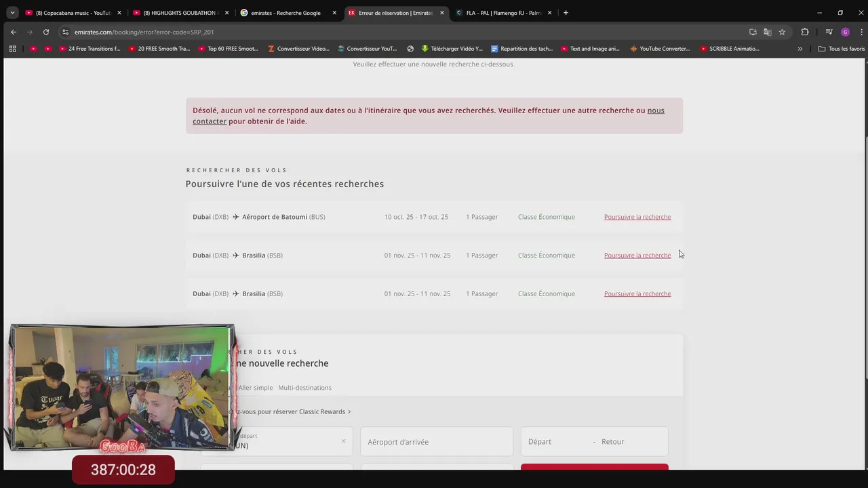The width and height of the screenshot is (868, 488).
Task: Close the FLA - PAL Flamengo tab
Action: coord(550,13)
